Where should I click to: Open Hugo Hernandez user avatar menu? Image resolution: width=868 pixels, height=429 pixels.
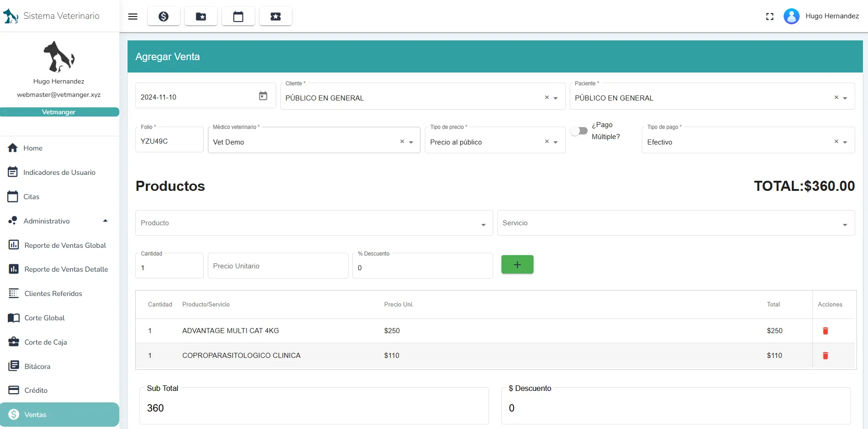[791, 16]
